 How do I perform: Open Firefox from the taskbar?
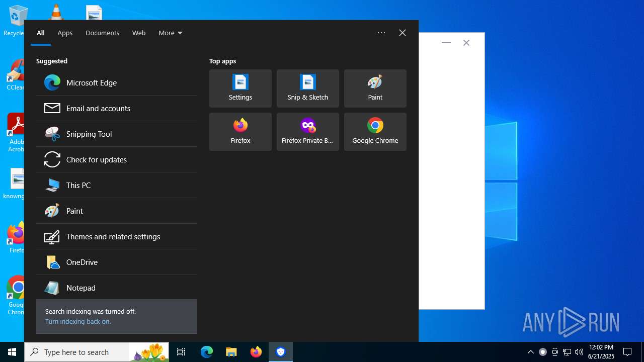click(x=256, y=352)
